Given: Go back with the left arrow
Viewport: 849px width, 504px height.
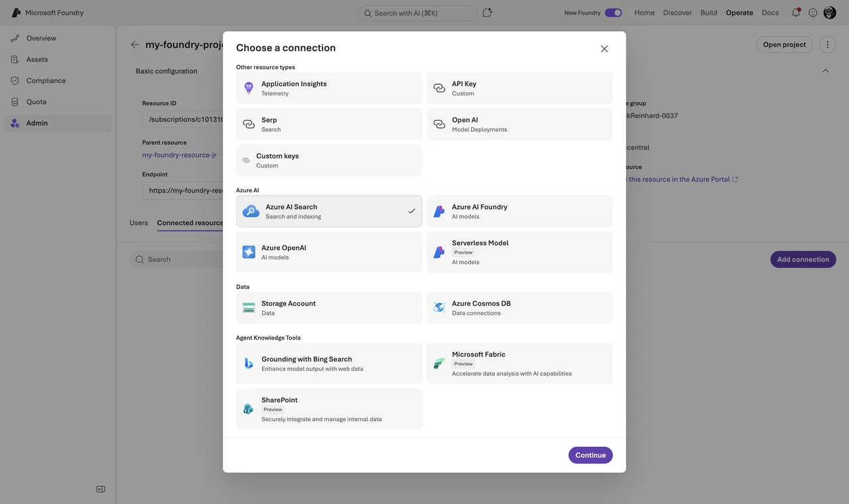Looking at the screenshot, I should [135, 44].
